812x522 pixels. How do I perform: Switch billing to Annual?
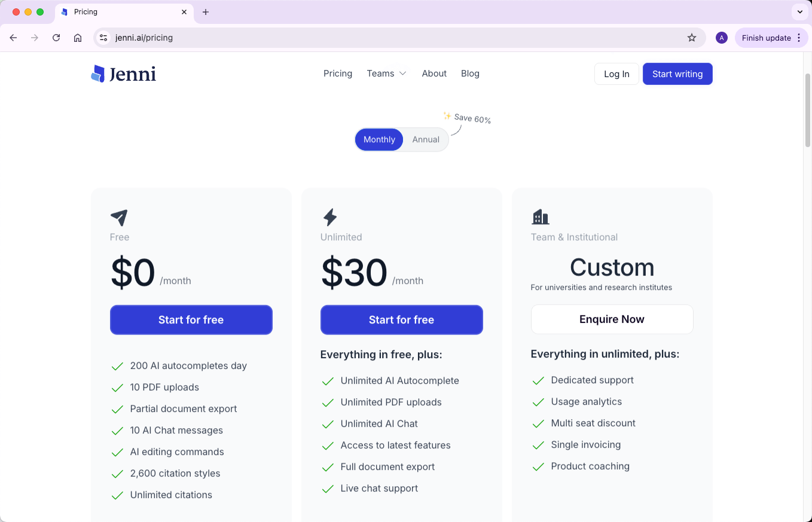coord(426,139)
